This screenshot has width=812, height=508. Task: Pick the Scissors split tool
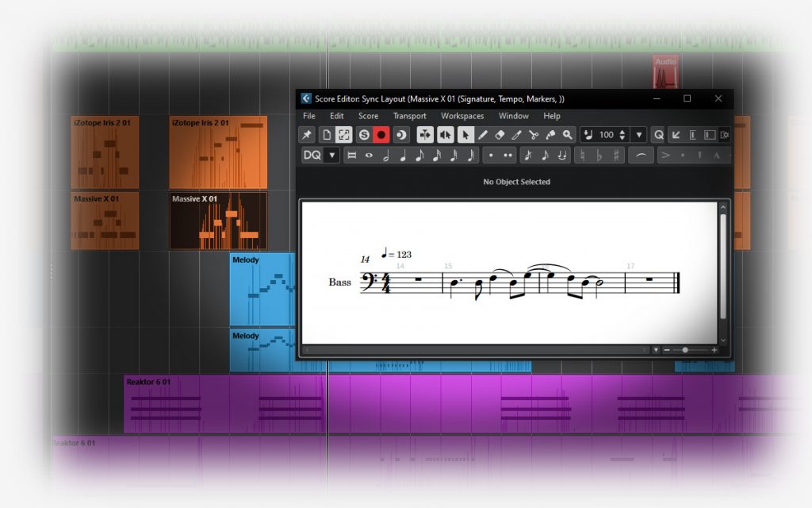point(533,135)
